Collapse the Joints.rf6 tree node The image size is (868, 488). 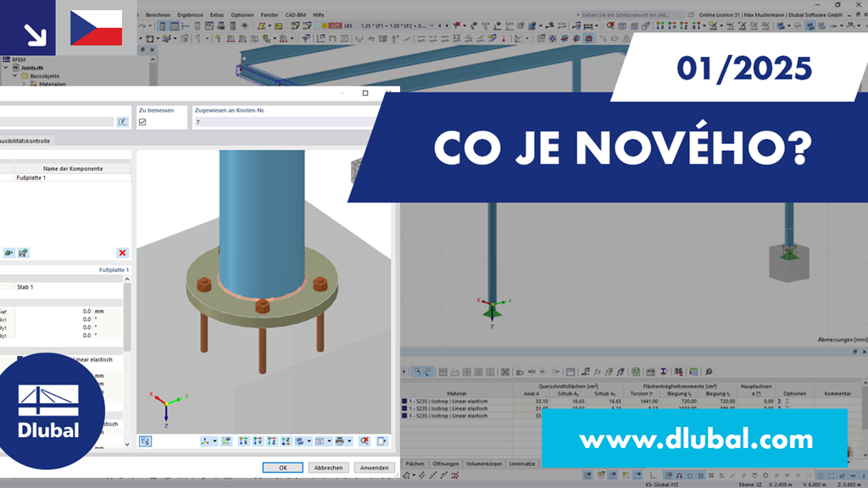[x=6, y=68]
